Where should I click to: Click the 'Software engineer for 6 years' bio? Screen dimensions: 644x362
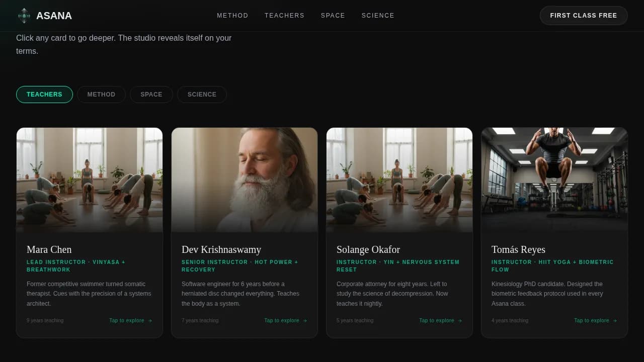[x=240, y=294]
